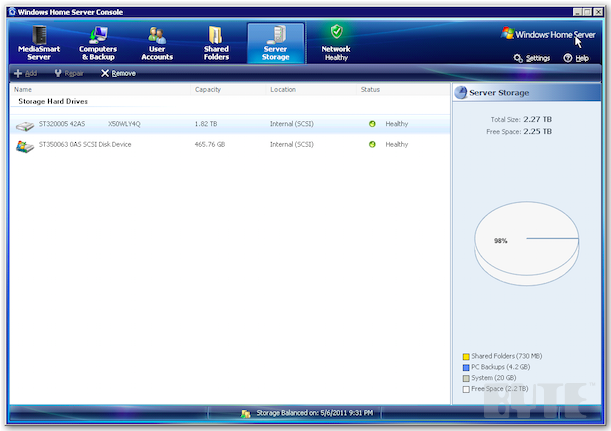Click the Add drive toolbar button
Image resolution: width=611 pixels, height=431 pixels.
25,73
